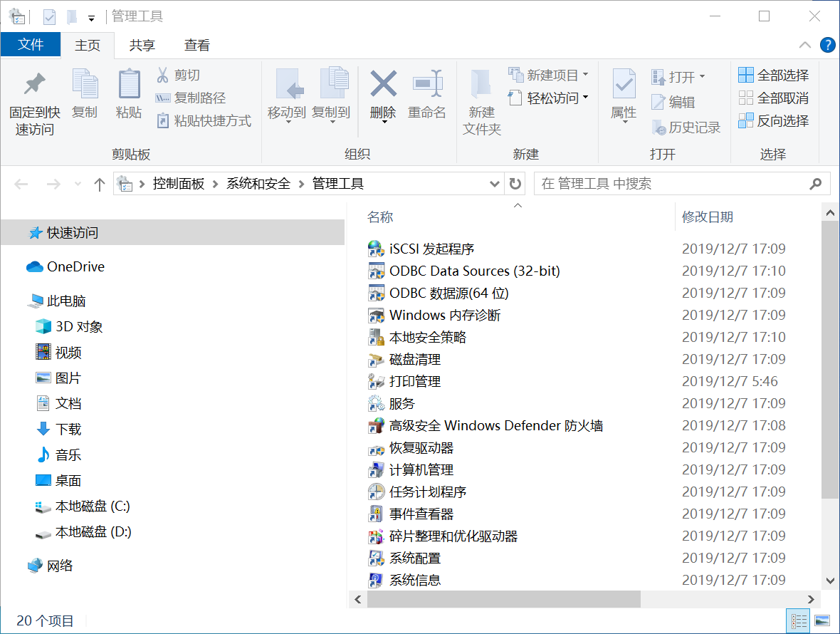The image size is (840, 634).
Task: Switch to details view in status bar
Action: click(799, 620)
